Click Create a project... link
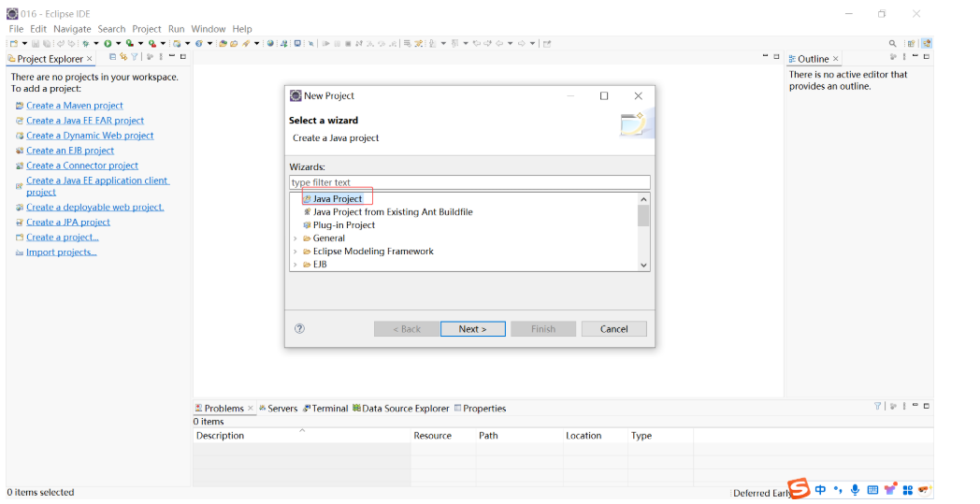The image size is (980, 504). point(63,237)
